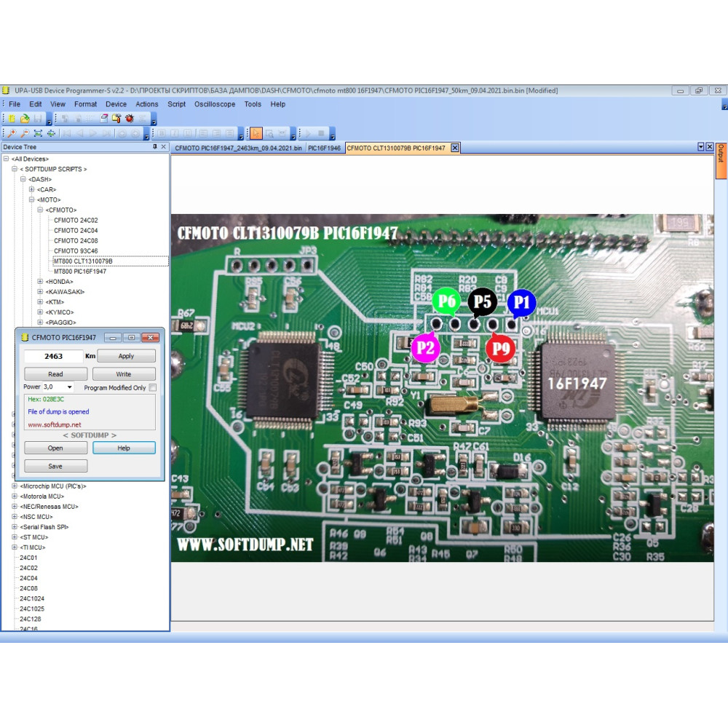
Task: Expand the <ST MCU> tree node
Action: pyautogui.click(x=15, y=537)
